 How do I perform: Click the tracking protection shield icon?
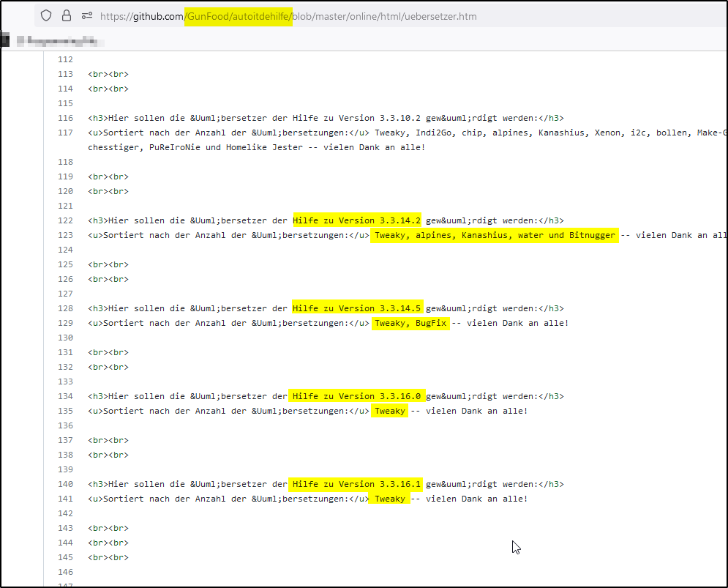pos(46,15)
